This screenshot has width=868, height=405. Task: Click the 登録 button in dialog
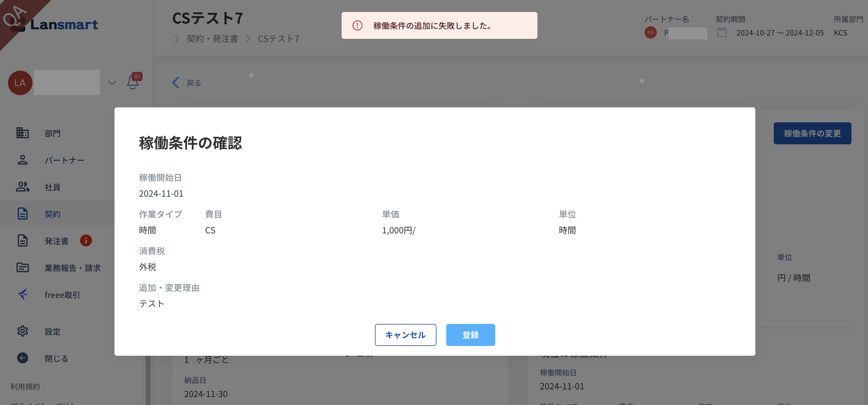click(x=470, y=335)
